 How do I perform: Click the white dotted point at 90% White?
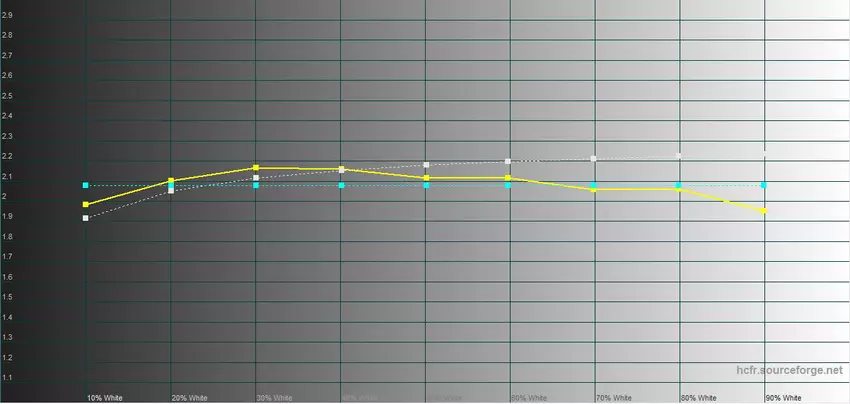coord(765,153)
